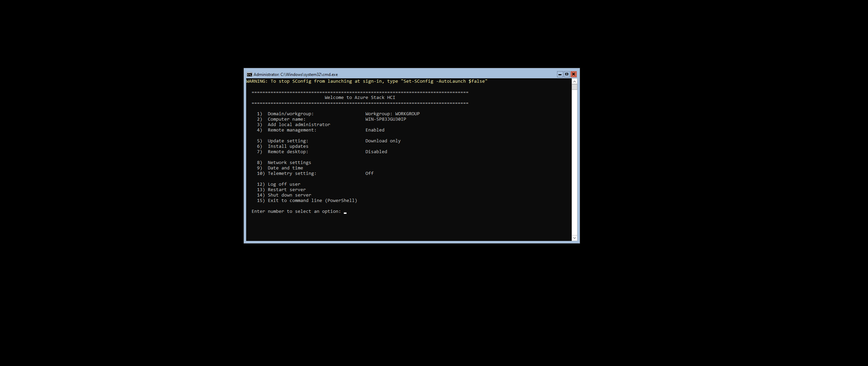
Task: Click the 'Computer name:' option line
Action: (281, 119)
